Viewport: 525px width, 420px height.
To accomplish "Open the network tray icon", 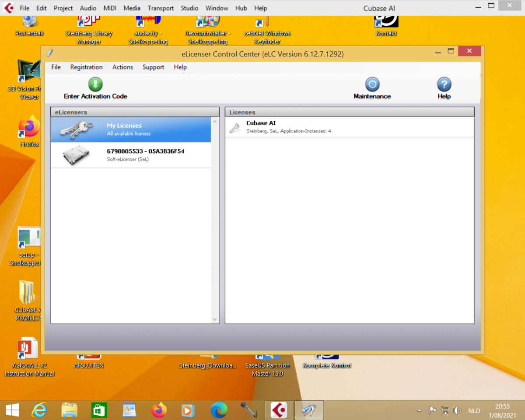I will 445,410.
